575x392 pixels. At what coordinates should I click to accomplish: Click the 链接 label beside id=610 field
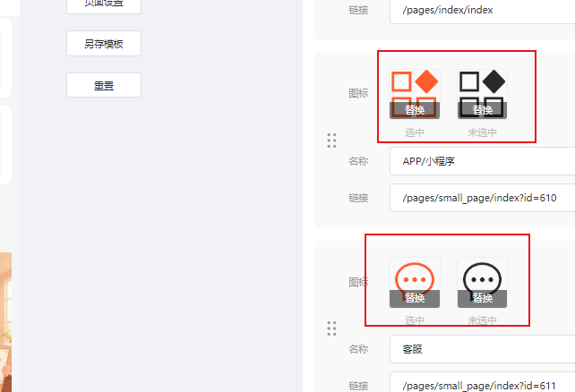358,198
